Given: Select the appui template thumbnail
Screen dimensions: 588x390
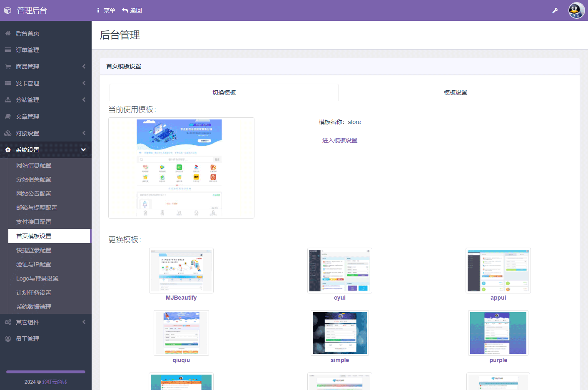Looking at the screenshot, I should coord(498,271).
